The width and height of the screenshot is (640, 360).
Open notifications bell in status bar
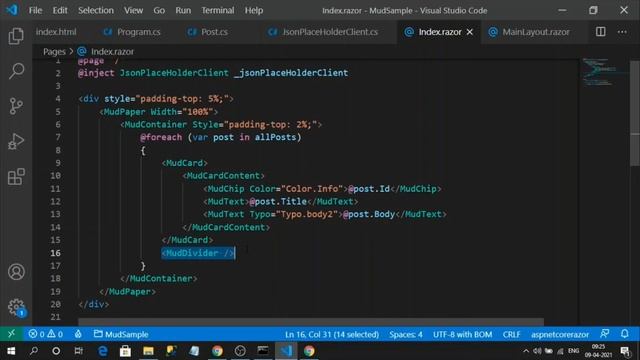(624, 334)
